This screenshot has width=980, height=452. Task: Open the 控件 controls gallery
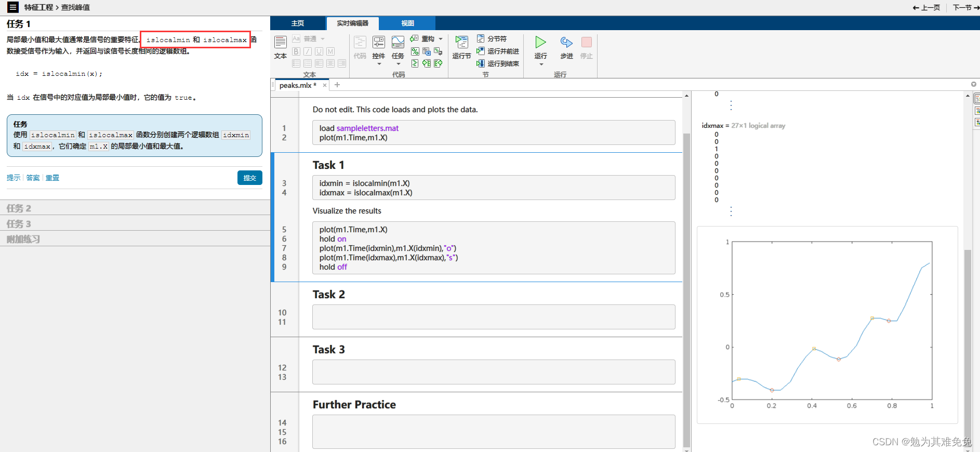[x=379, y=50]
